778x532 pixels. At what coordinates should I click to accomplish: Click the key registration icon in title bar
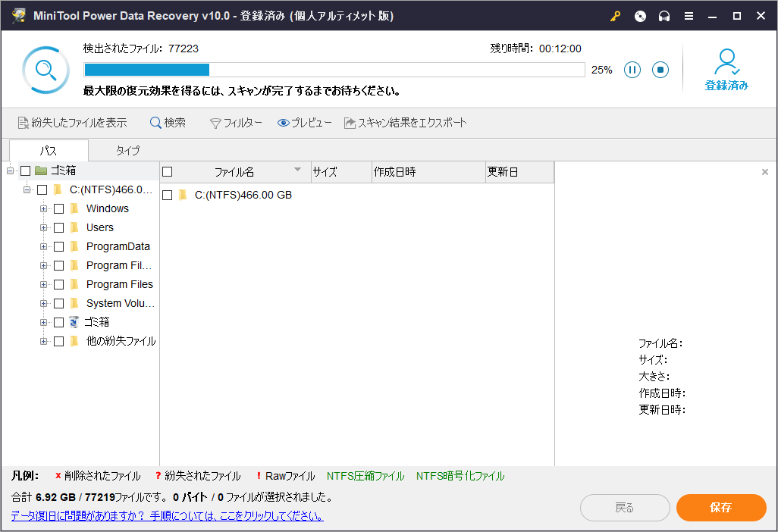point(616,16)
